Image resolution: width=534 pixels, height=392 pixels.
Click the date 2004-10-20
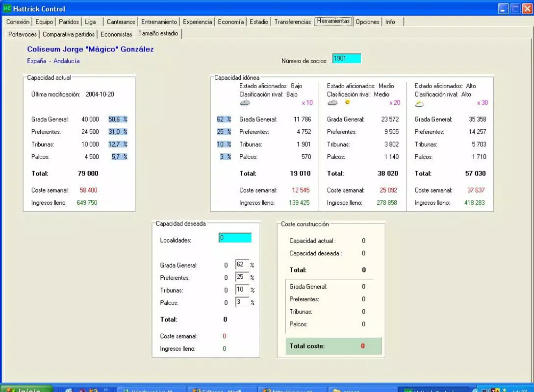100,94
